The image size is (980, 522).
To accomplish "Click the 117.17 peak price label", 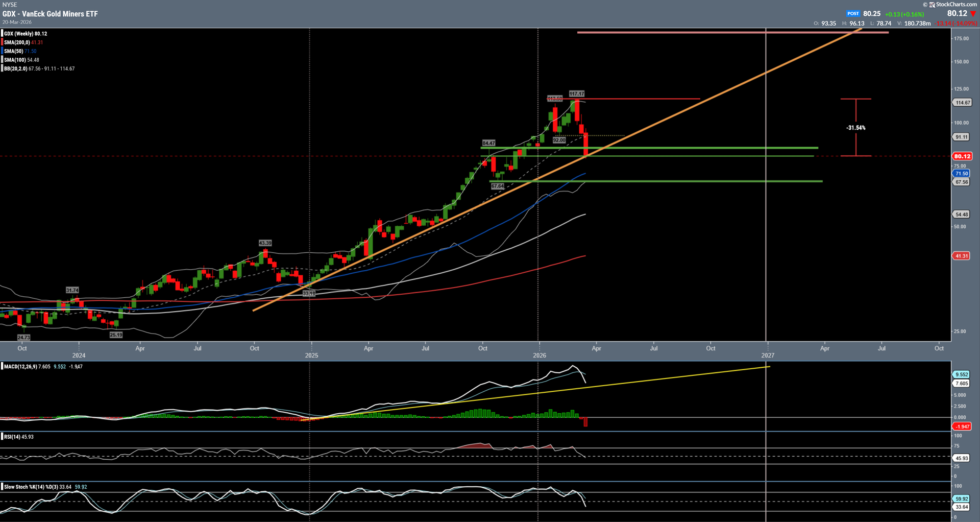I will pyautogui.click(x=577, y=93).
